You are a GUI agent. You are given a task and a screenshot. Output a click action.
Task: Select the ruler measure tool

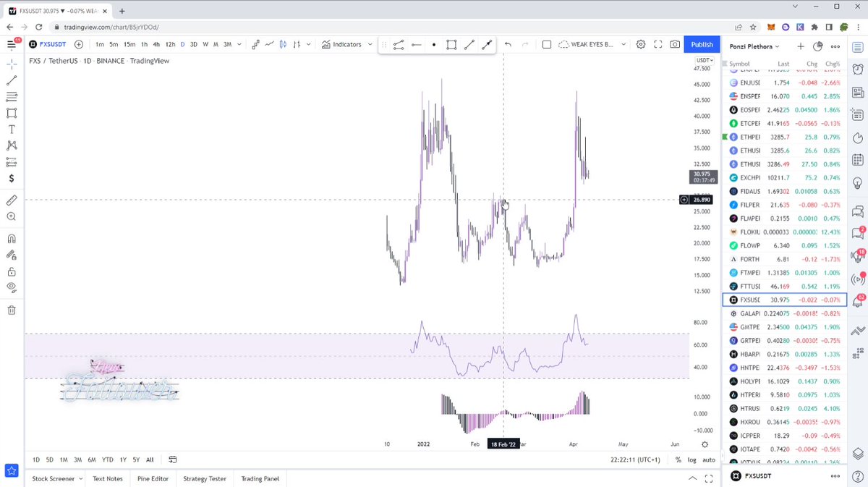(x=12, y=200)
